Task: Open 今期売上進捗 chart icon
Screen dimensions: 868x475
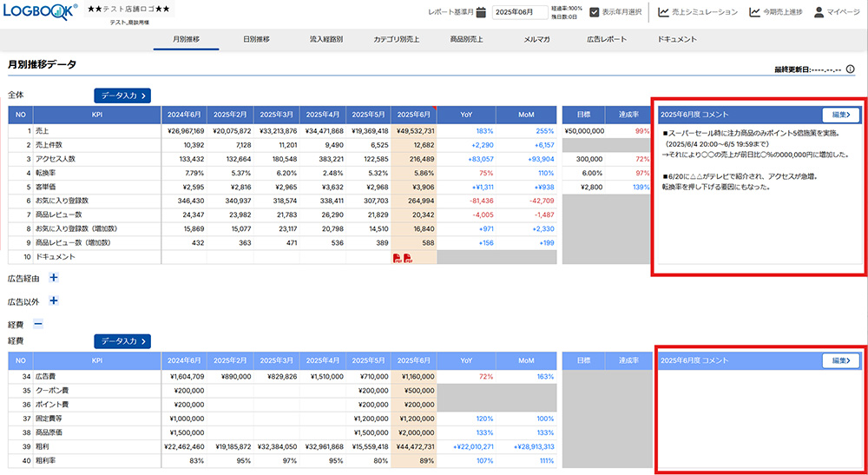Action: coord(755,12)
